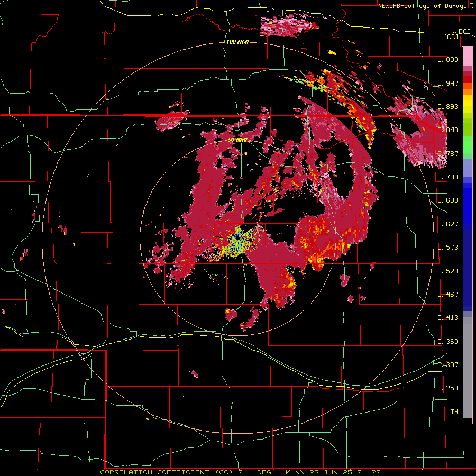Click the TH threshold label on the legend

pyautogui.click(x=454, y=412)
